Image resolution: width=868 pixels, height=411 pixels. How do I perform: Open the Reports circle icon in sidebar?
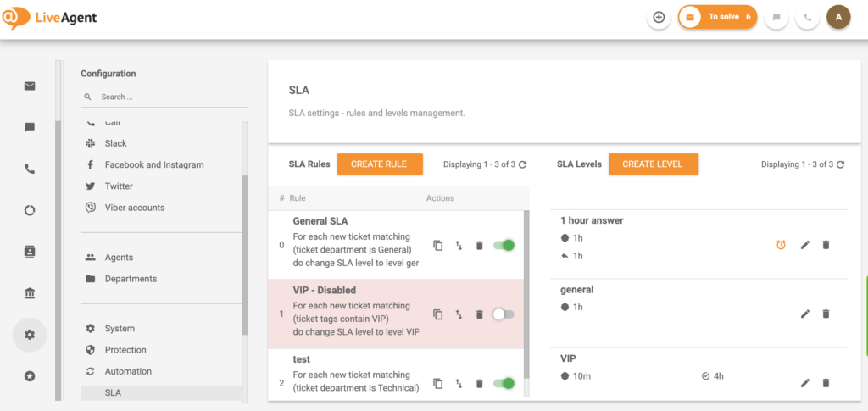click(x=30, y=210)
